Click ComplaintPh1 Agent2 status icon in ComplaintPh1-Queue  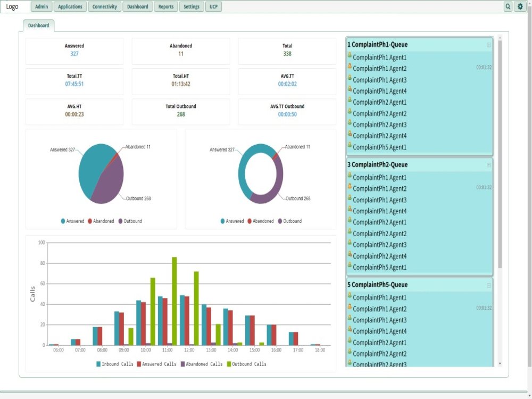(350, 66)
